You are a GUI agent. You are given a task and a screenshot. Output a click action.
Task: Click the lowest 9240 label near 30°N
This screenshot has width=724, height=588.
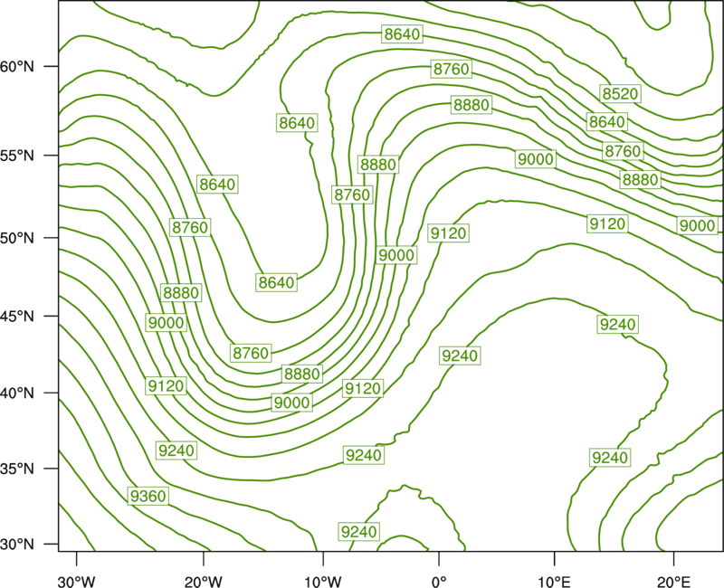point(358,532)
